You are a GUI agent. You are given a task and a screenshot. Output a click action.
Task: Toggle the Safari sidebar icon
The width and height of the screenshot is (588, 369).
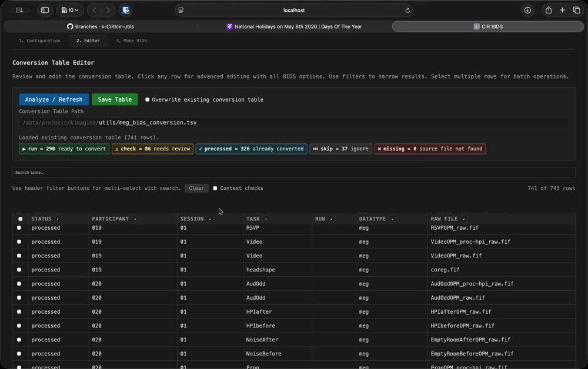point(45,10)
